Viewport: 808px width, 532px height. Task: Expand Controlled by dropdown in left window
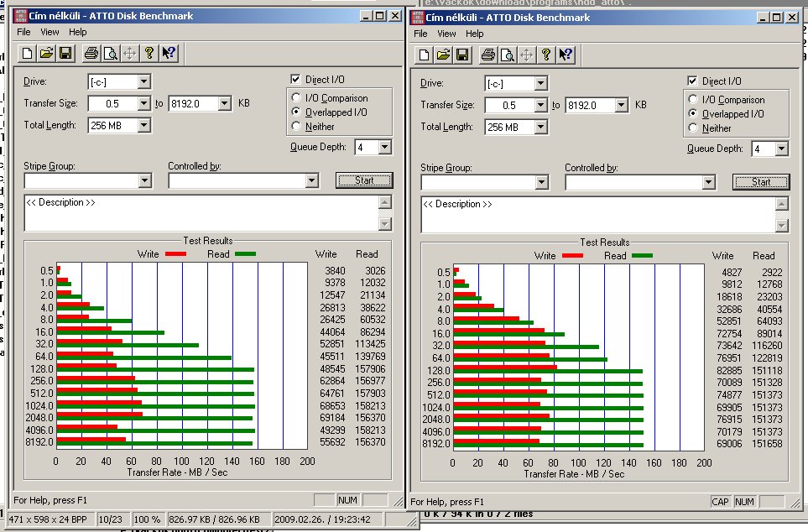(x=311, y=180)
